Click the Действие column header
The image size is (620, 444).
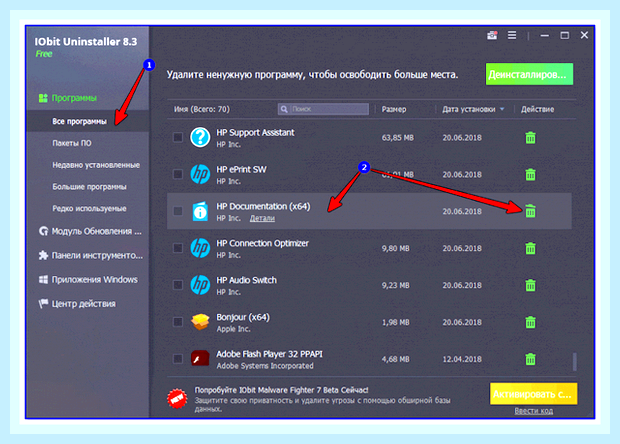click(x=537, y=109)
